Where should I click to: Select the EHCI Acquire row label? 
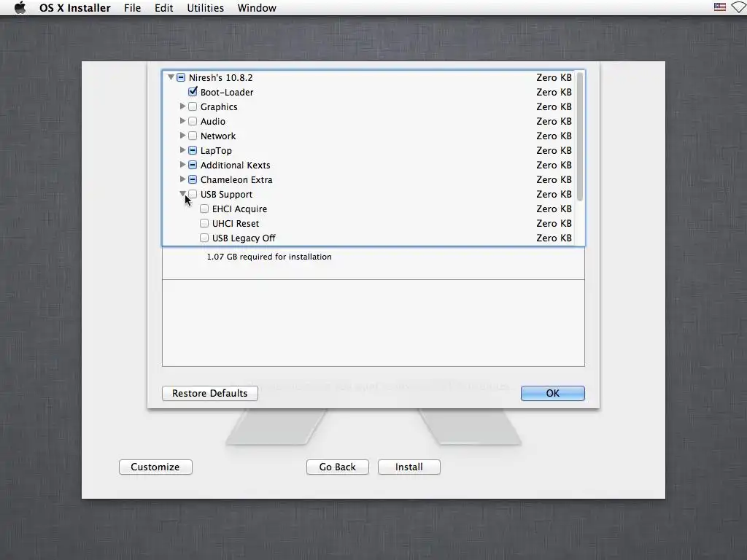[239, 209]
